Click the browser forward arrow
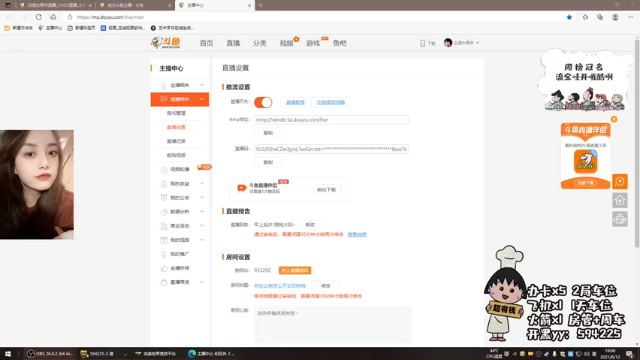This screenshot has height=360, width=640. (24, 17)
